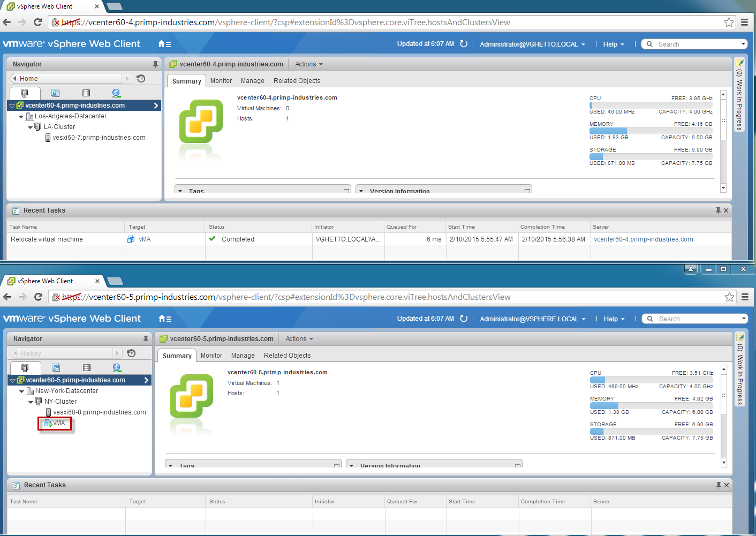The height and width of the screenshot is (536, 756).
Task: Select Hosts and Clusters icon above vcenter60-5 tree
Action: click(25, 368)
